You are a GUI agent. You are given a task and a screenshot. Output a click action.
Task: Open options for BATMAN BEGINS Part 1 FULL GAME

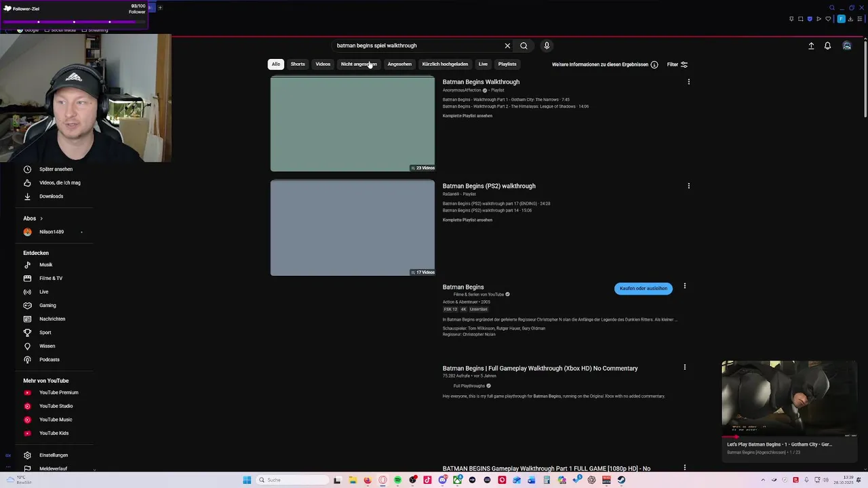click(x=684, y=468)
